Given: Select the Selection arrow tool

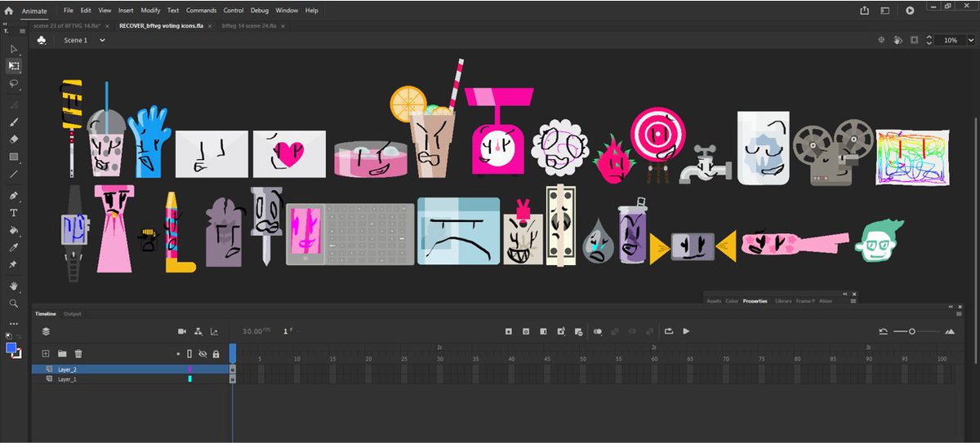Looking at the screenshot, I should [13, 50].
